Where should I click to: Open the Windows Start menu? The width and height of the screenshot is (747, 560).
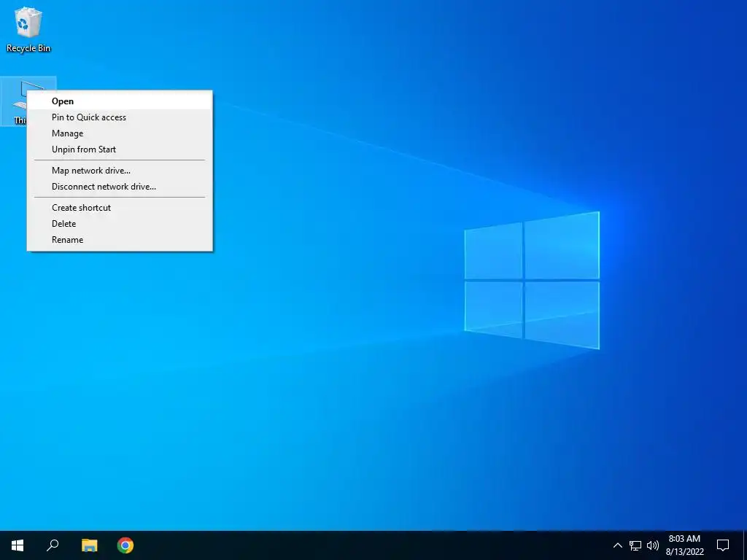[x=18, y=545]
